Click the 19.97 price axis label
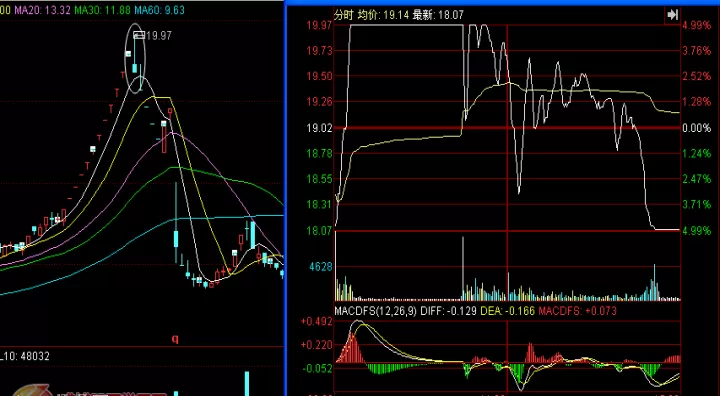The width and height of the screenshot is (720, 396). click(319, 25)
